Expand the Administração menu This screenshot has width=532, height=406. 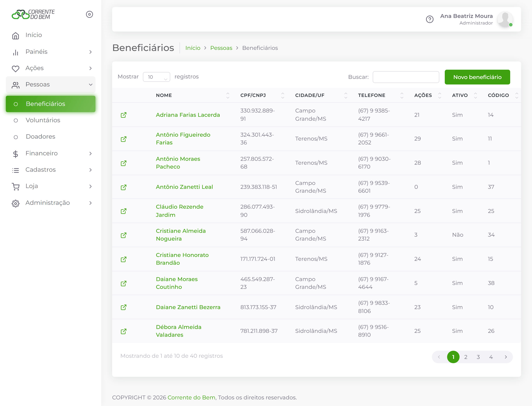click(51, 203)
